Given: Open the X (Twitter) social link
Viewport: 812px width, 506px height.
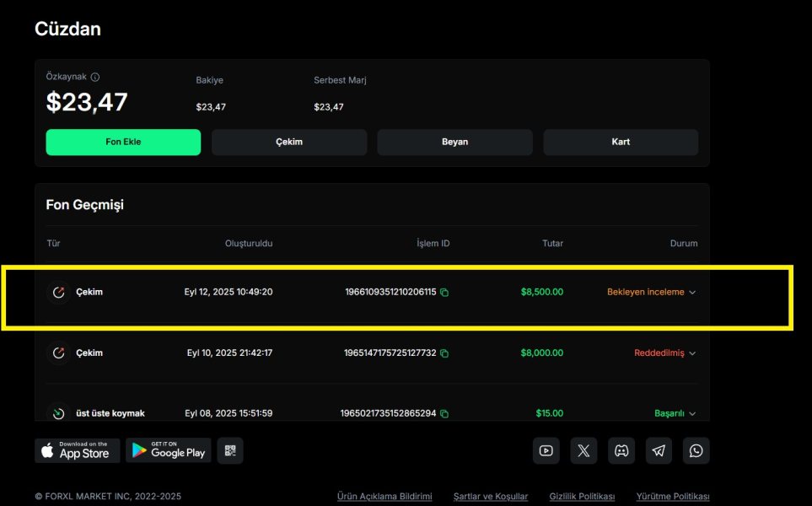Looking at the screenshot, I should (583, 450).
